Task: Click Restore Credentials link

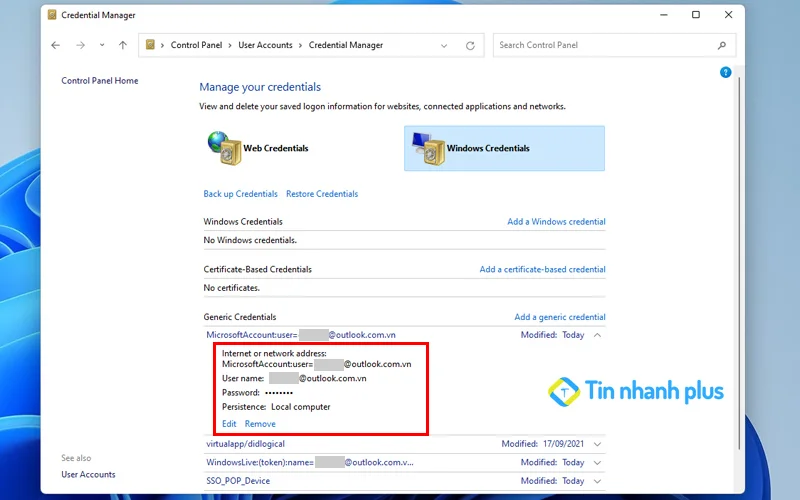Action: click(322, 194)
